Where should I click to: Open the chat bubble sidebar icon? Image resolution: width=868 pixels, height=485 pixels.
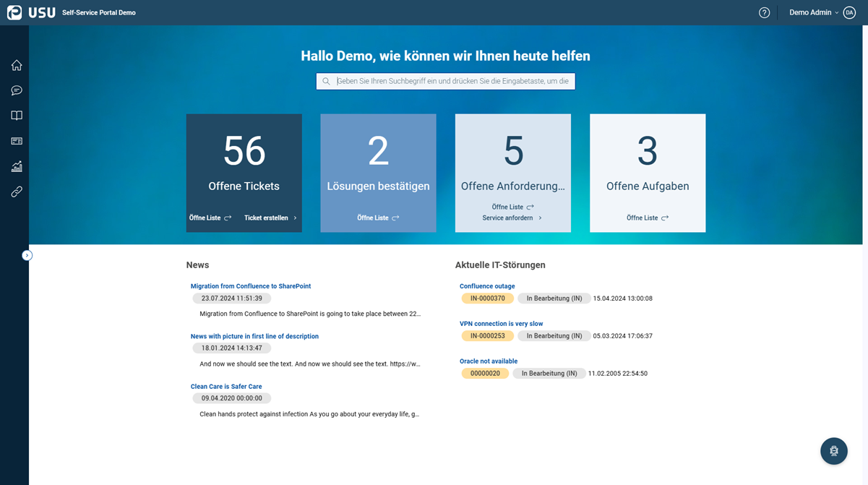[x=17, y=90]
